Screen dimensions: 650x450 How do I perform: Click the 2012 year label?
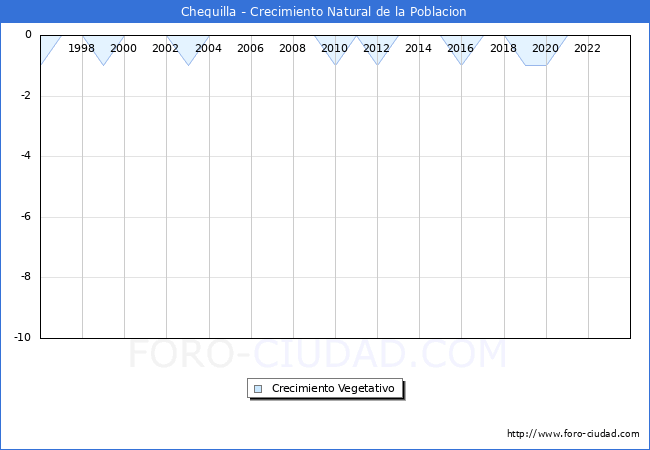tap(376, 48)
